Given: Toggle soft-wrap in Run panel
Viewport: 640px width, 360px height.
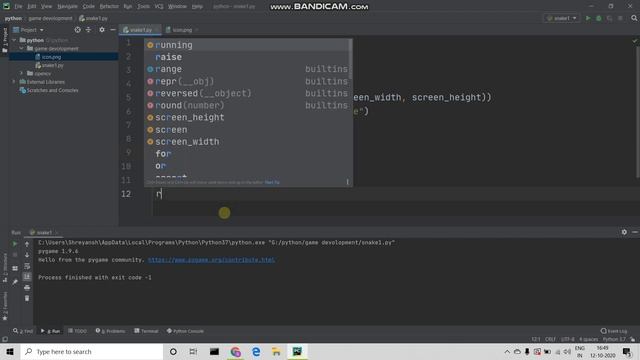Looking at the screenshot, I should pyautogui.click(x=27, y=266).
